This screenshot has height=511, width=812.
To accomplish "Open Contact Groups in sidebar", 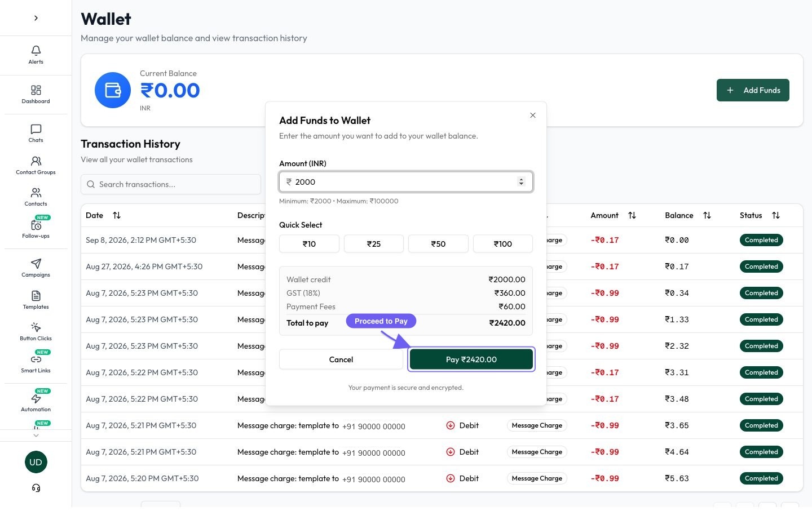I will click(36, 166).
